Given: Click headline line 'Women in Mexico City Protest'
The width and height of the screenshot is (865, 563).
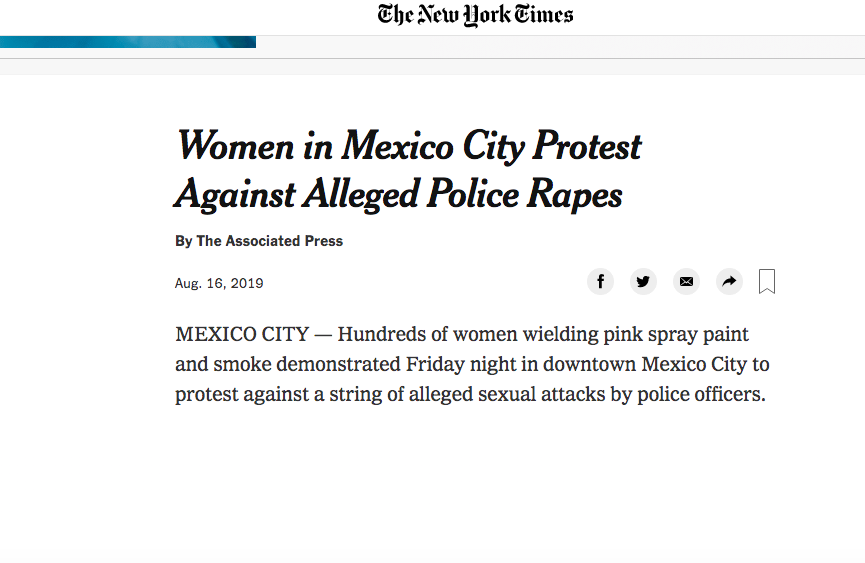Looking at the screenshot, I should 408,146.
